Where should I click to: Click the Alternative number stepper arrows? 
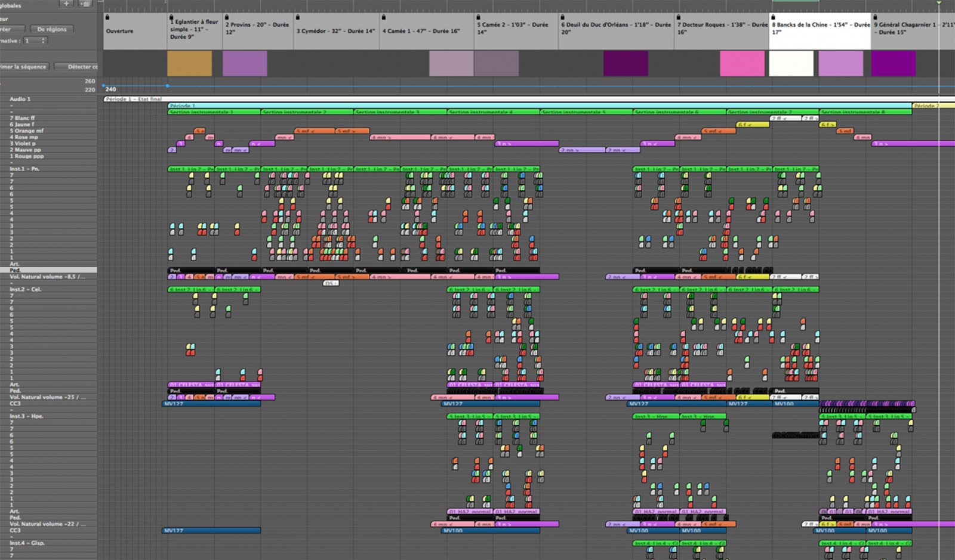(x=44, y=41)
